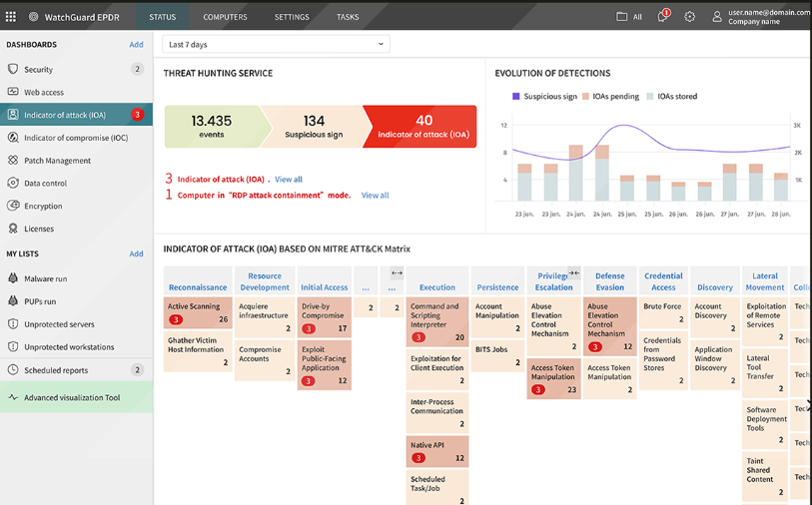Screen dimensions: 812x505
Task: Click the 40 indicator of attack segment
Action: coord(421,126)
